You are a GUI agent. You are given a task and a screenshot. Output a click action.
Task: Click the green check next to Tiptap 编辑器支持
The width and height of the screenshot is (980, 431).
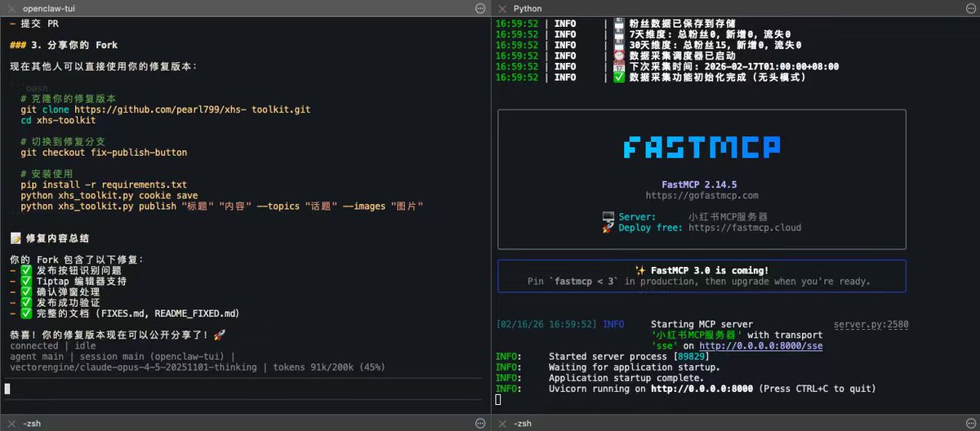click(x=26, y=281)
